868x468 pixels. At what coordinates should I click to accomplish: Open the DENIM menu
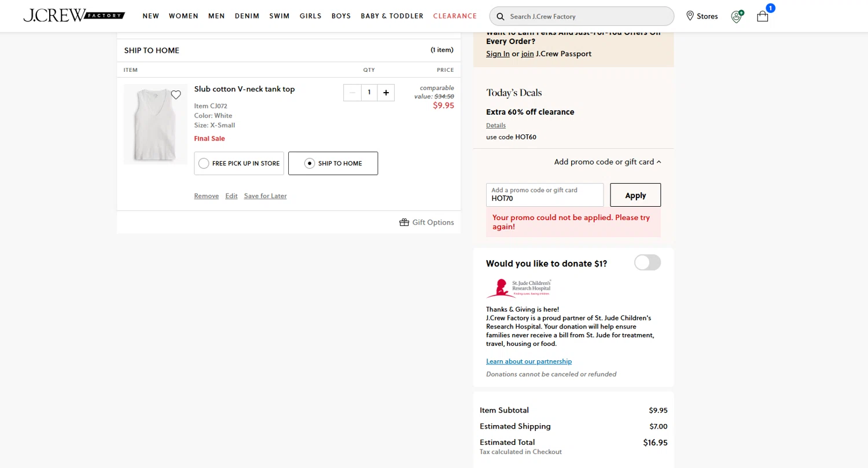247,16
